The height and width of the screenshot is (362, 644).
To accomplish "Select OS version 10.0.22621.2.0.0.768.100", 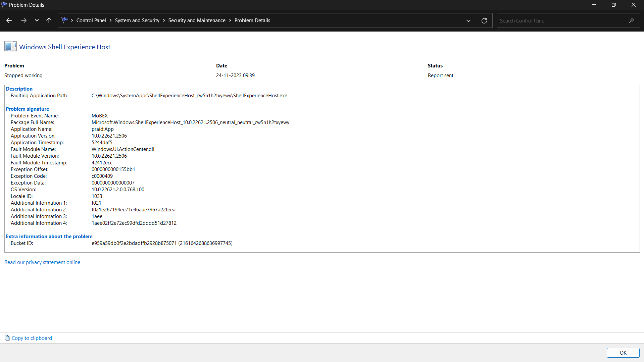I will click(x=118, y=190).
